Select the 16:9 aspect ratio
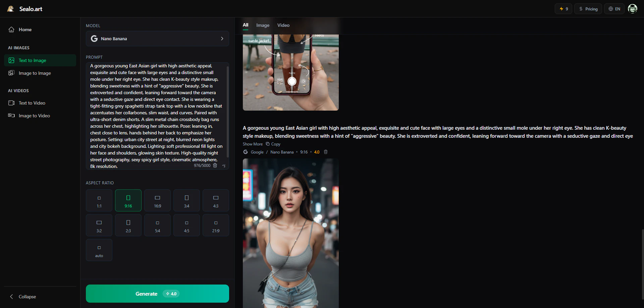 pyautogui.click(x=157, y=200)
